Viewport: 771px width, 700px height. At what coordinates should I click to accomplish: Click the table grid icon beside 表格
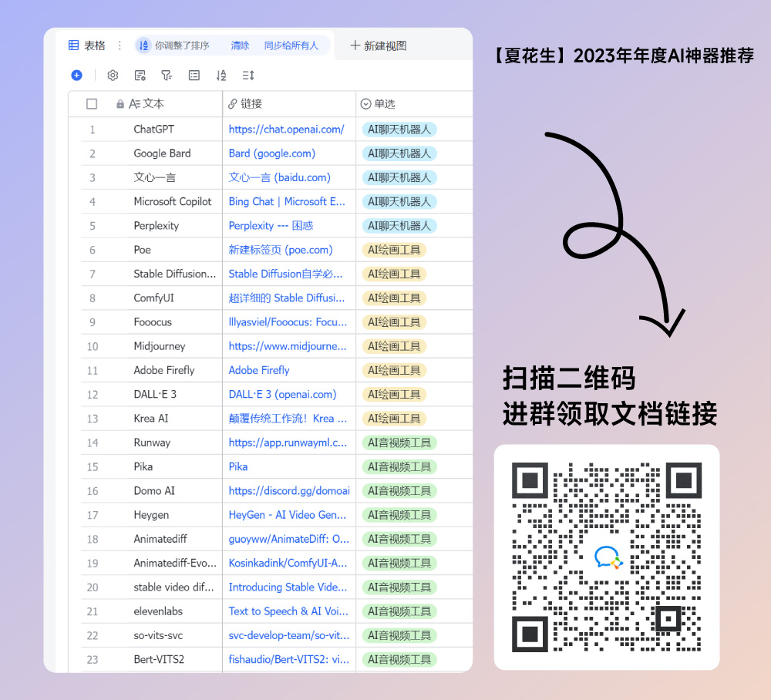point(73,45)
